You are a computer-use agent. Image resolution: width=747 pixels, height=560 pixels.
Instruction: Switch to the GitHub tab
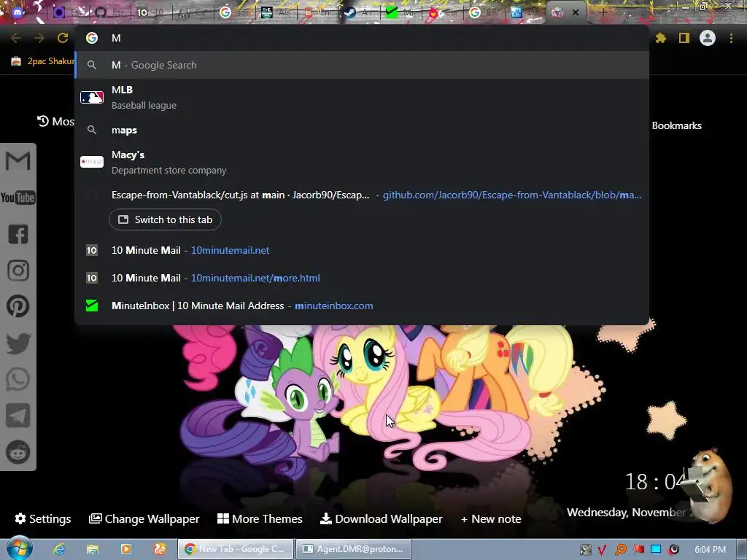[x=111, y=13]
